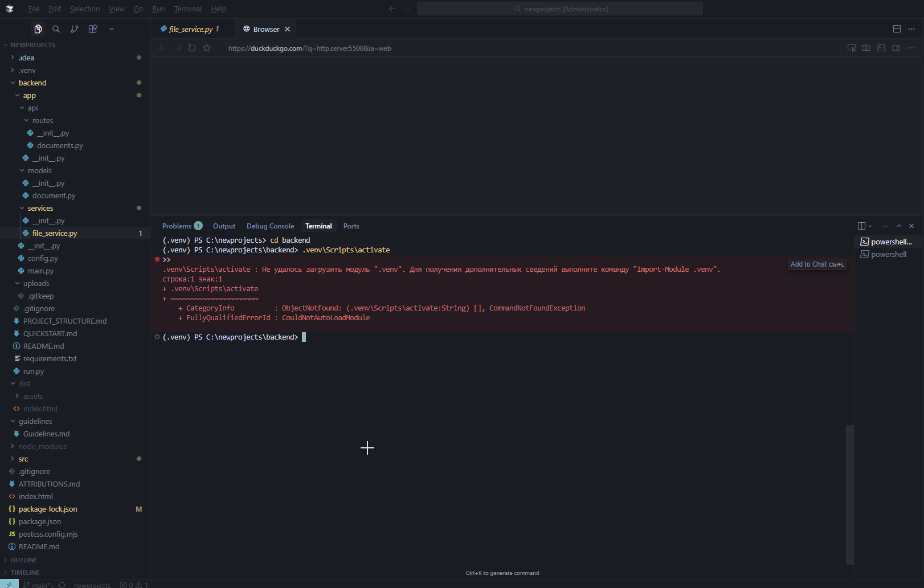Expand the OUTLINE section

tap(75, 560)
